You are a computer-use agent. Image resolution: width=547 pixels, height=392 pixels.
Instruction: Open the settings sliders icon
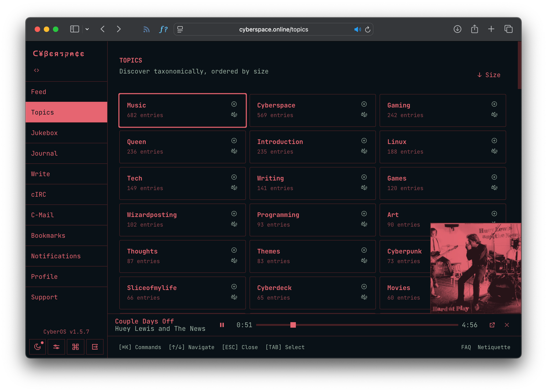(56, 347)
